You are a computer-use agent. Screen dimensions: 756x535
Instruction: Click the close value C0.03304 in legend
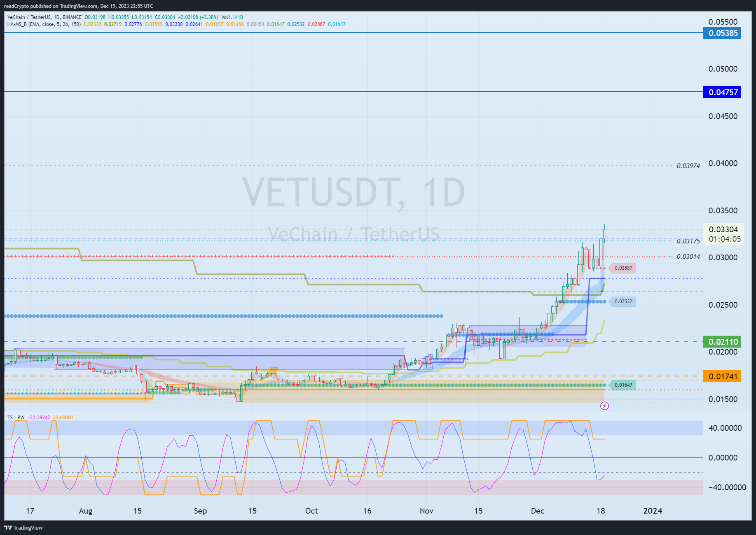point(165,17)
